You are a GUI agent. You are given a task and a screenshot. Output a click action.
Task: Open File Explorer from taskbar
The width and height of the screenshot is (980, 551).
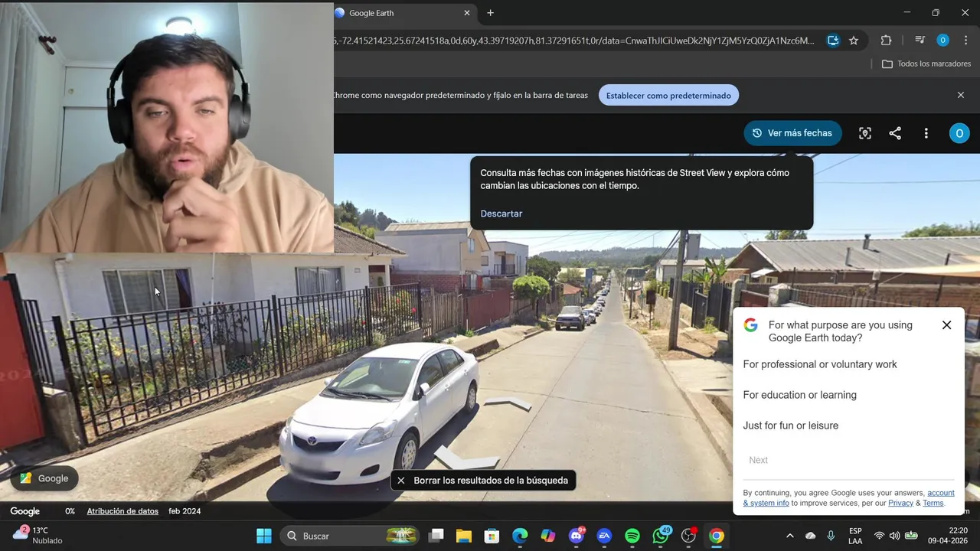[464, 536]
